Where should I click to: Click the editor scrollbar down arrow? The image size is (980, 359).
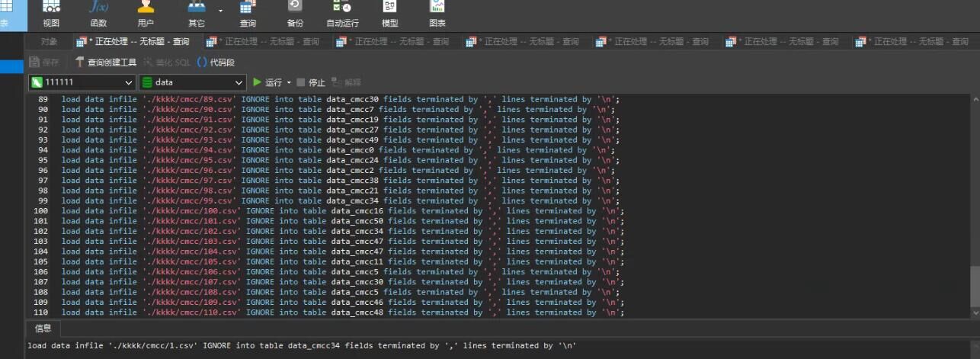click(975, 313)
